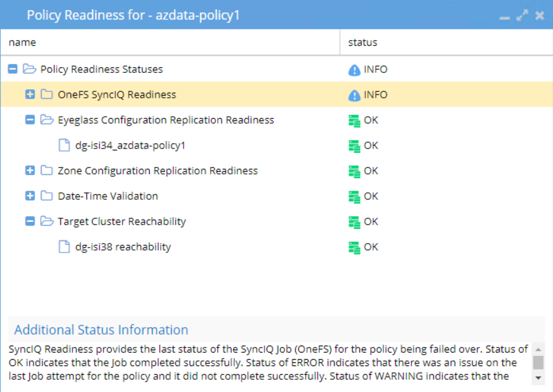Click the folder icon next to Date-Time Validation

[x=46, y=195]
